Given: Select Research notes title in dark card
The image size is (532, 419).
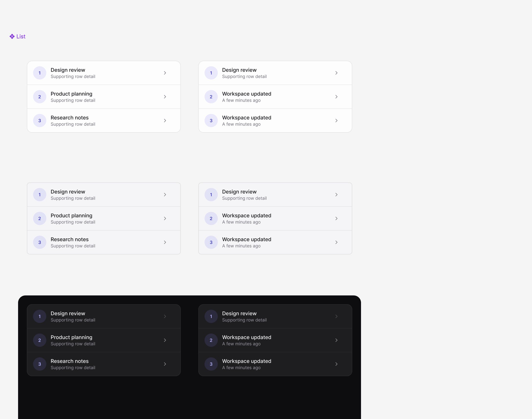Looking at the screenshot, I should click(70, 361).
